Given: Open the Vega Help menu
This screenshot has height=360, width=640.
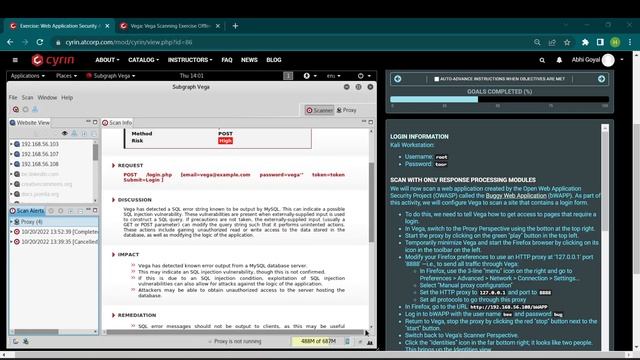Looking at the screenshot, I should coord(67,98).
